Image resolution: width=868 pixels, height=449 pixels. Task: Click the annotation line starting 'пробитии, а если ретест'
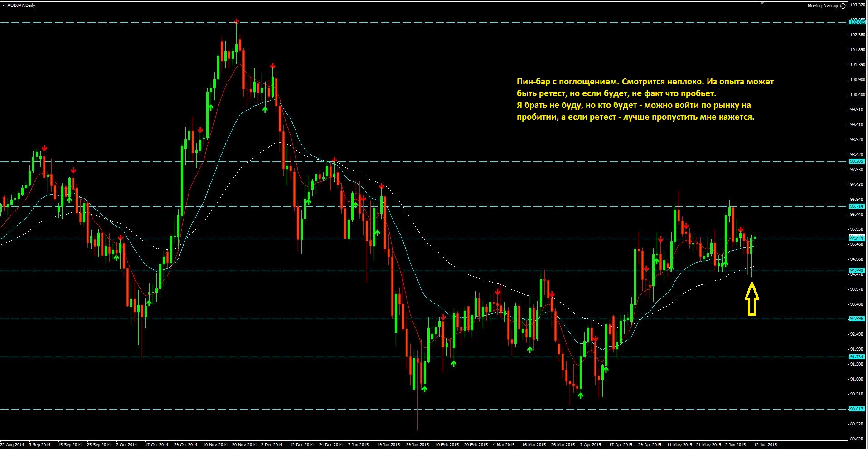tap(635, 117)
